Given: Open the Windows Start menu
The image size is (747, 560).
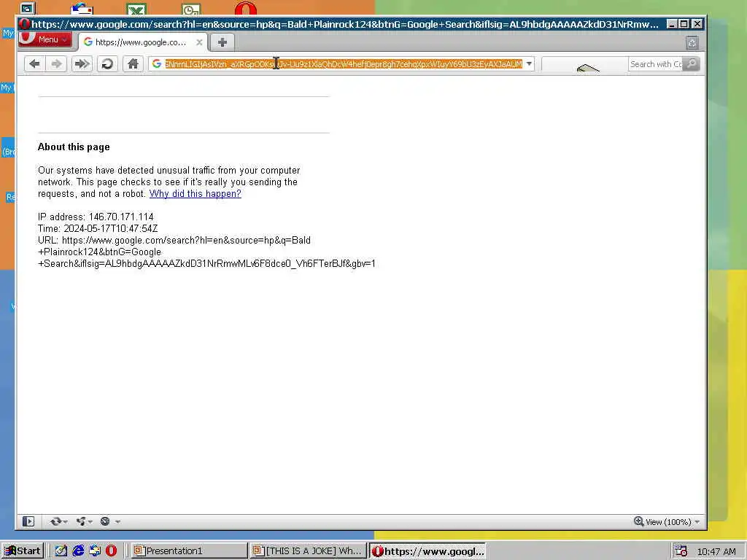Looking at the screenshot, I should click(x=23, y=551).
